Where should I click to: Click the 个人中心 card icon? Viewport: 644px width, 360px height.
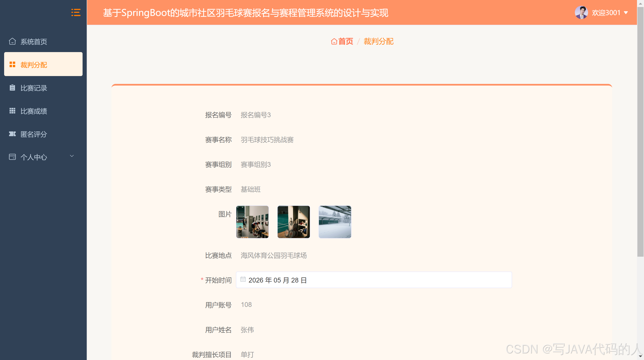click(x=12, y=157)
